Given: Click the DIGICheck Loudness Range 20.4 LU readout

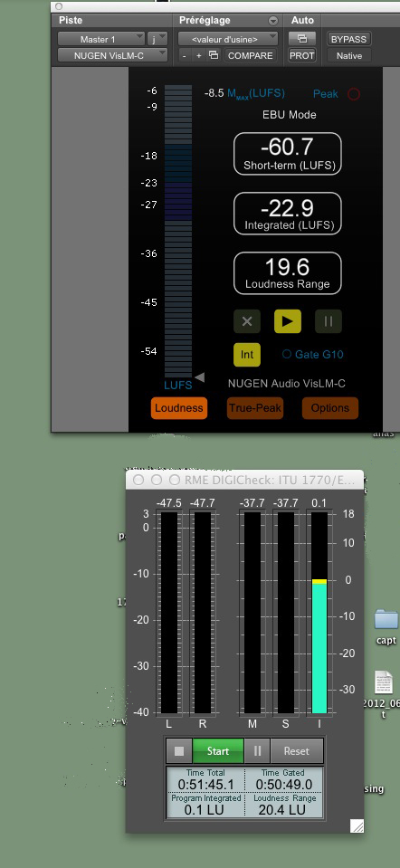Looking at the screenshot, I should [282, 809].
